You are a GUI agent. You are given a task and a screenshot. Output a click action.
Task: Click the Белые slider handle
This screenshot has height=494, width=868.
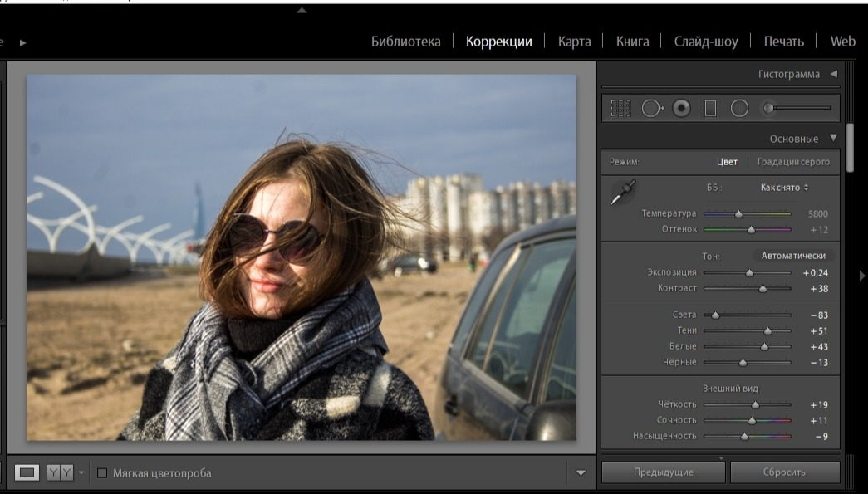(764, 347)
